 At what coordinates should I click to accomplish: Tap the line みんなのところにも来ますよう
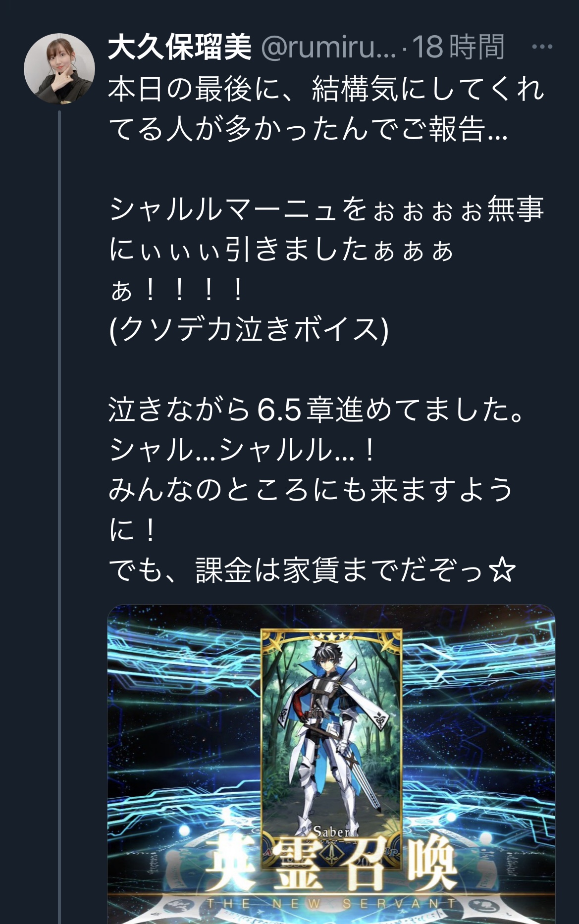(x=311, y=490)
